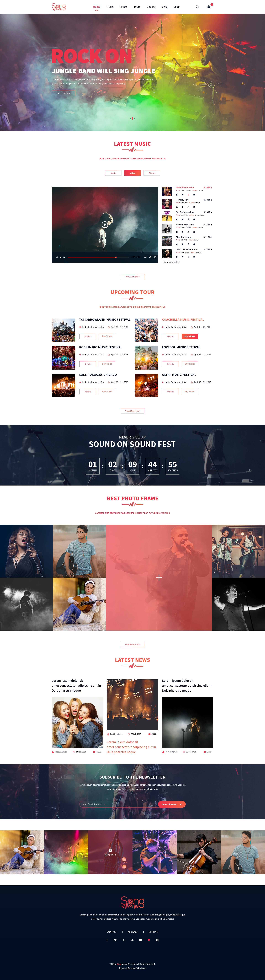Open the search icon in header
The width and height of the screenshot is (265, 980).
point(198,7)
